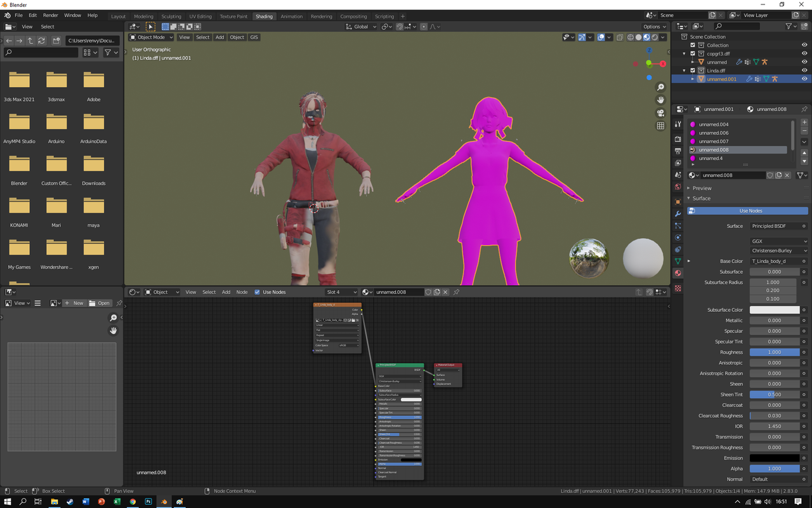The image size is (812, 508).
Task: Toggle visibility of the copgrl3.dff collection
Action: point(804,53)
